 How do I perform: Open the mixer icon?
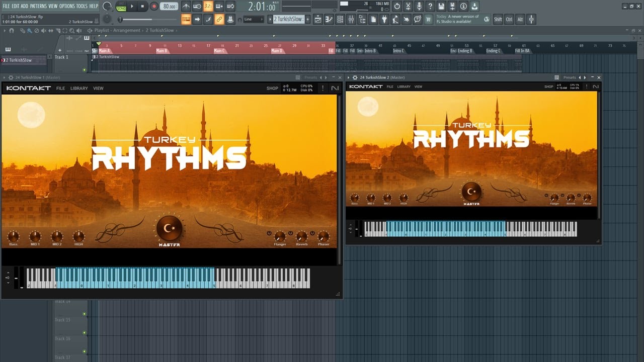click(351, 19)
